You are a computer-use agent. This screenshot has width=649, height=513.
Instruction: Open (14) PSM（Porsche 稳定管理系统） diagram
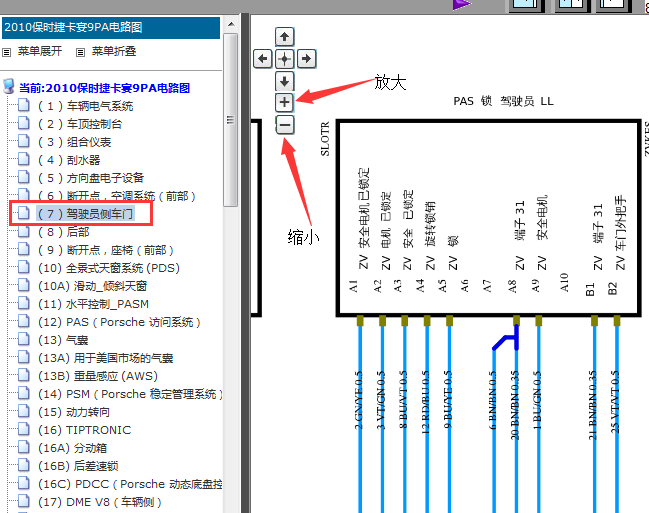click(x=130, y=394)
